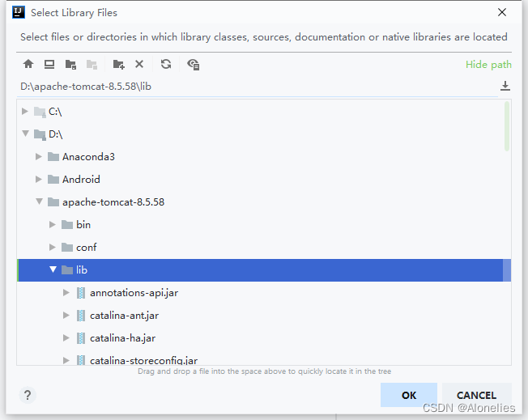Click the file tree vertical scrollbar
This screenshot has height=420, width=528.
coord(507,126)
